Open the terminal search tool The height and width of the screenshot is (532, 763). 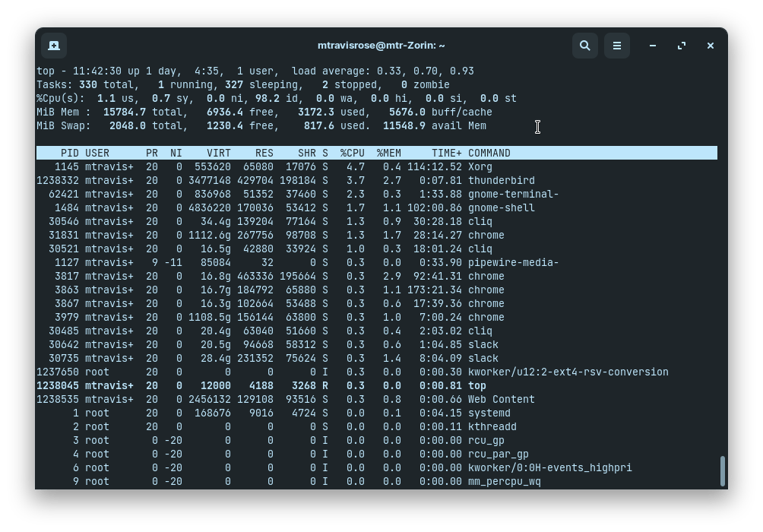(x=585, y=46)
